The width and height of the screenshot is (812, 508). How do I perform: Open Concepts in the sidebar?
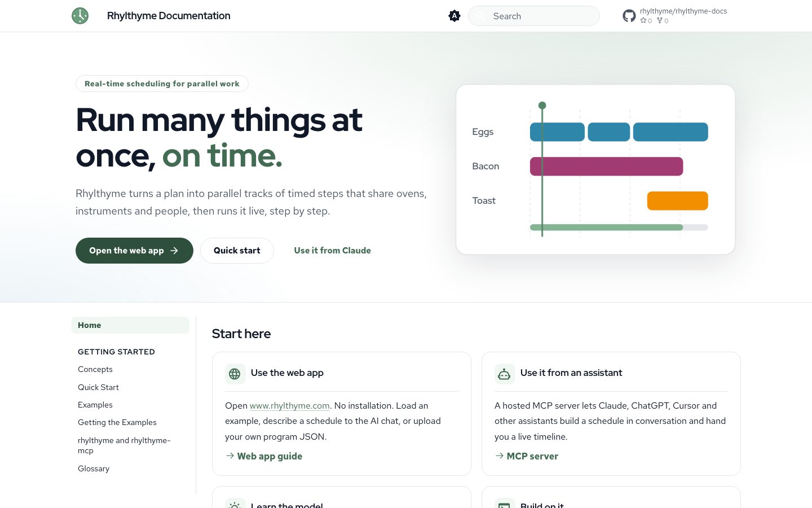pos(95,369)
